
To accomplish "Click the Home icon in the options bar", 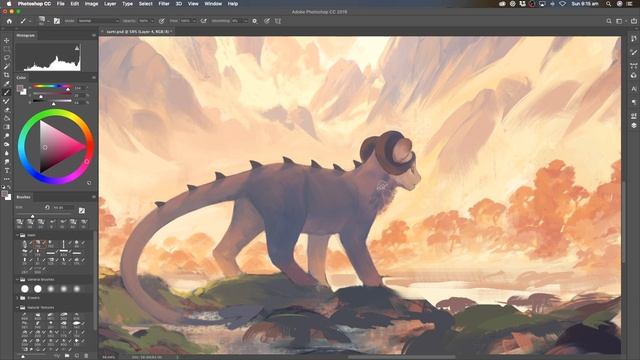I will (9, 21).
